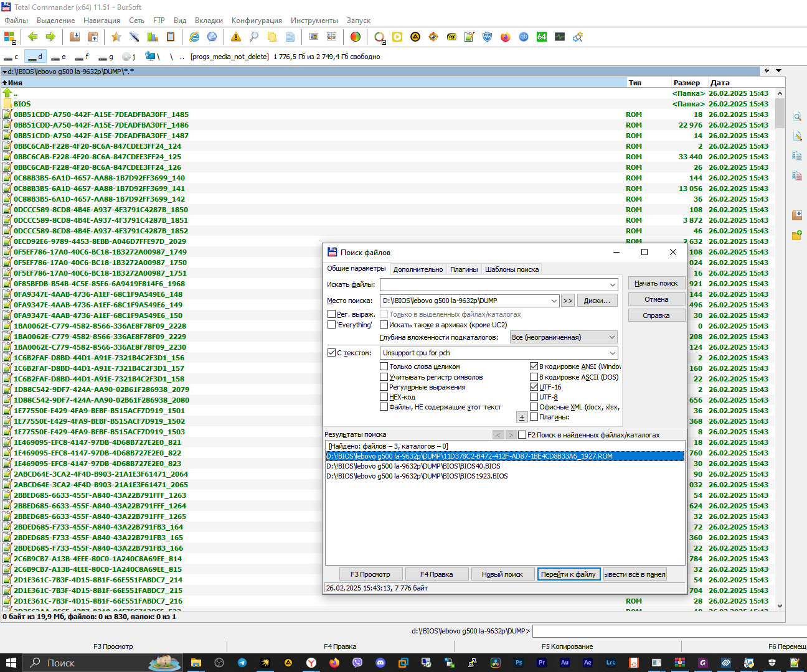This screenshot has width=807, height=672.
Task: Click the Windows Start button
Action: [x=11, y=663]
